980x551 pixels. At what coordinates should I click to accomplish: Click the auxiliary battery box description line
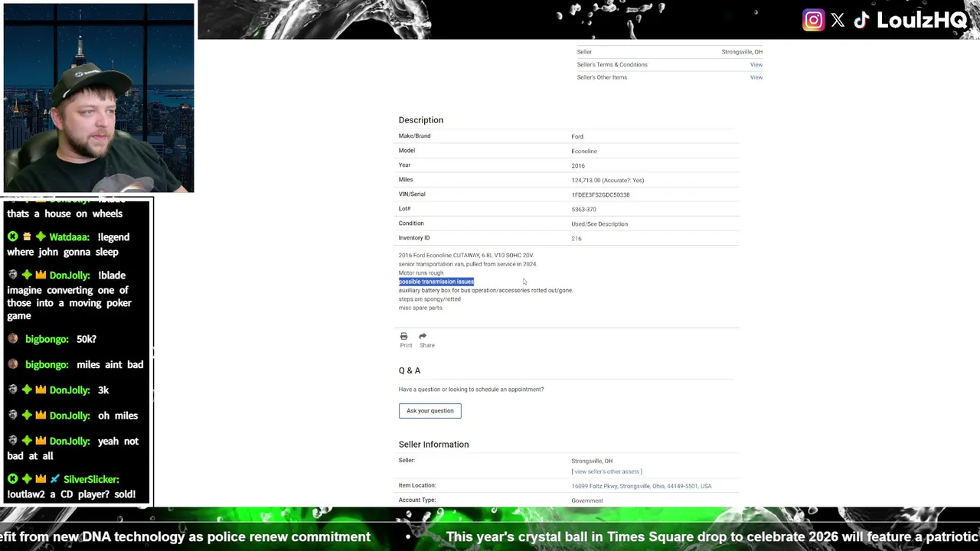[485, 291]
